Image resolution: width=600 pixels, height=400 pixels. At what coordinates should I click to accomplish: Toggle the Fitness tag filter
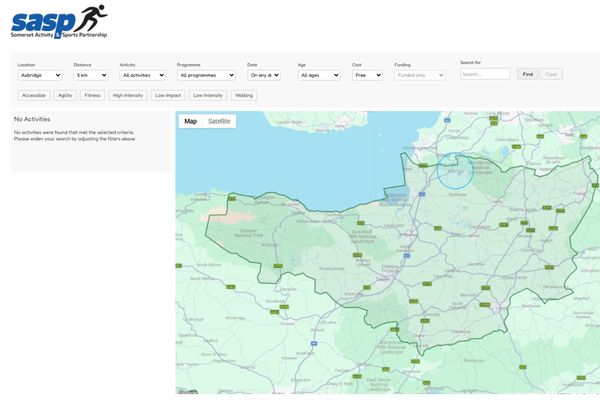tap(93, 95)
